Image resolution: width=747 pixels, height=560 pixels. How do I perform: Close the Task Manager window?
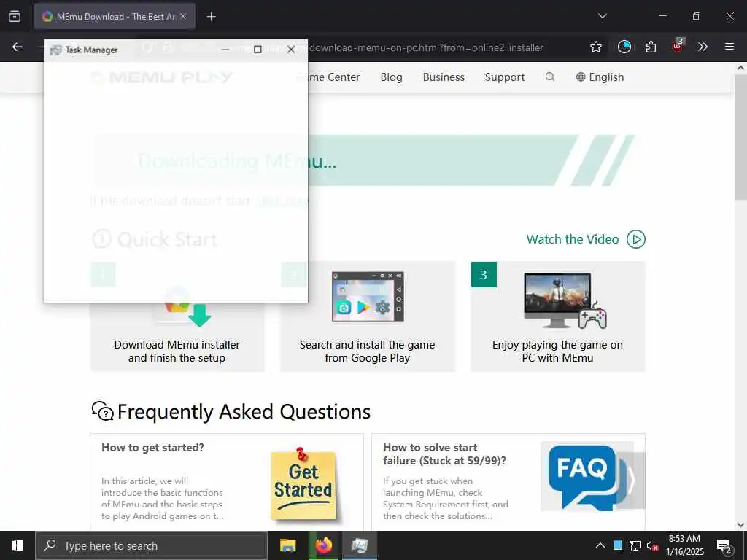[x=291, y=50]
